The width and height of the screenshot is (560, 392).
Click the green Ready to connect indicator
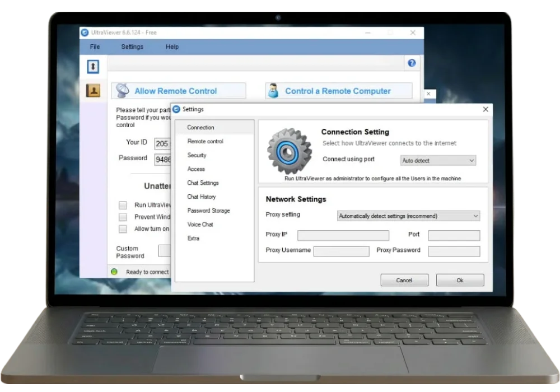click(x=114, y=272)
